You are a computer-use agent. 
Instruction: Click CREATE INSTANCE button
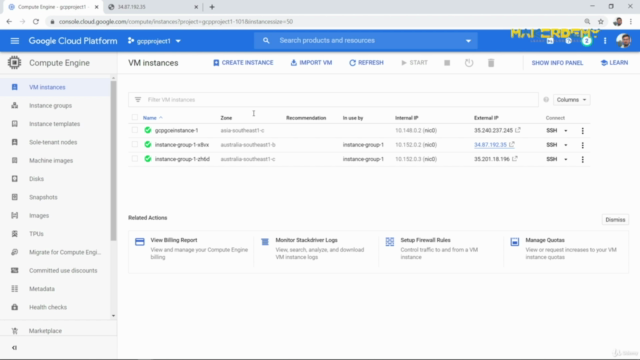coord(243,63)
